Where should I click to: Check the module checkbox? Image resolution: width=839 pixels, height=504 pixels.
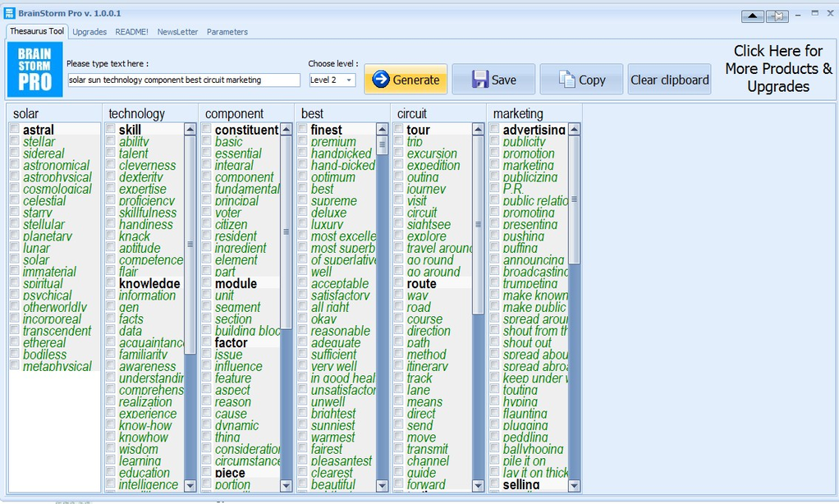click(207, 282)
